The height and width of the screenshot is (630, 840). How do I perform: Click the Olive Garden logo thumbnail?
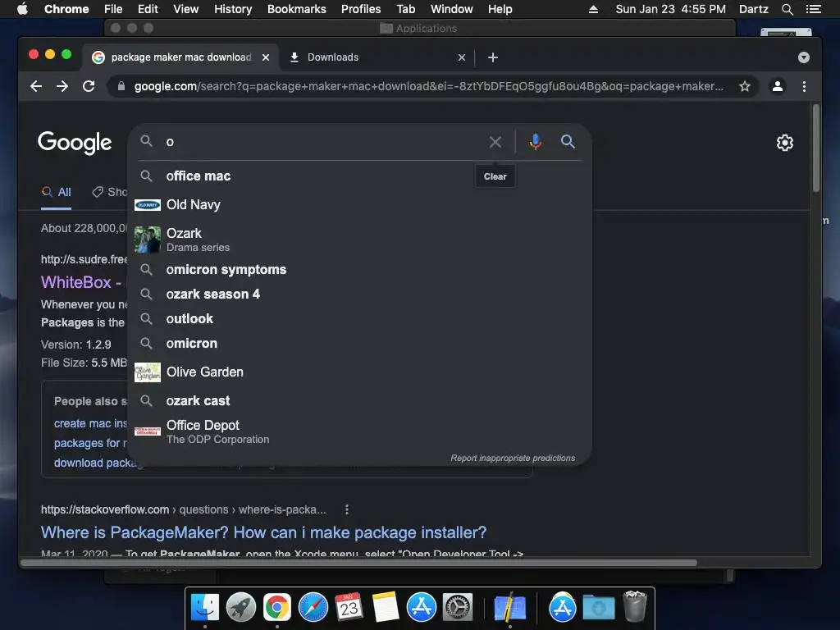pos(148,372)
